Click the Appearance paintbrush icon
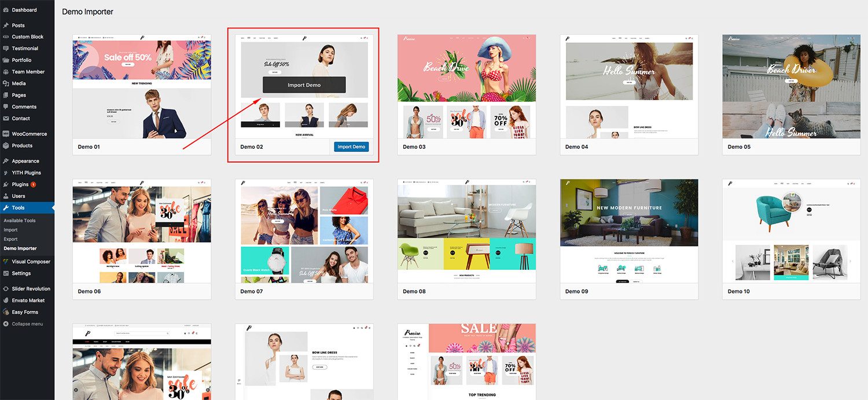This screenshot has width=868, height=400. click(6, 161)
